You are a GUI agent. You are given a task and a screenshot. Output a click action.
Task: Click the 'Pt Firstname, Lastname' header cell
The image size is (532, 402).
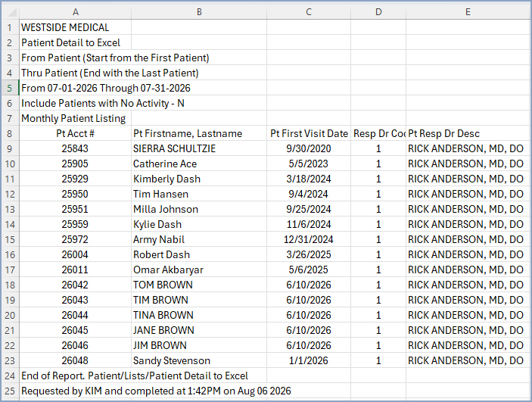[199, 134]
